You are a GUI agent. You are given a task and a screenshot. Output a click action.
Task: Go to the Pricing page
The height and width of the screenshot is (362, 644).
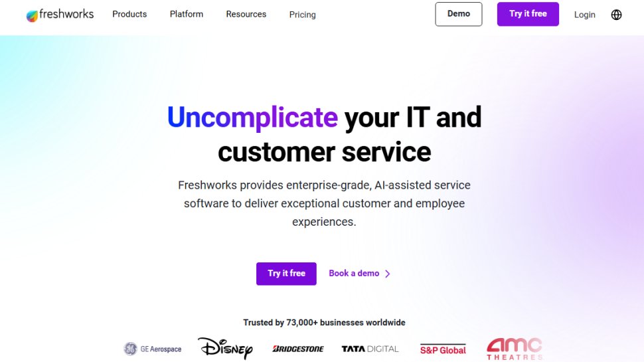coord(303,15)
